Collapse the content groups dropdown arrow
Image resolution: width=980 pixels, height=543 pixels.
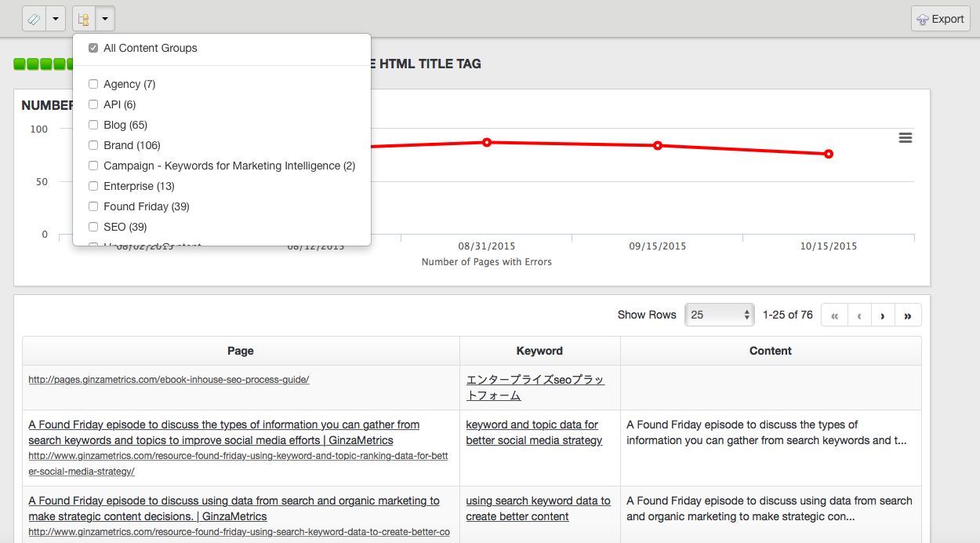click(105, 19)
